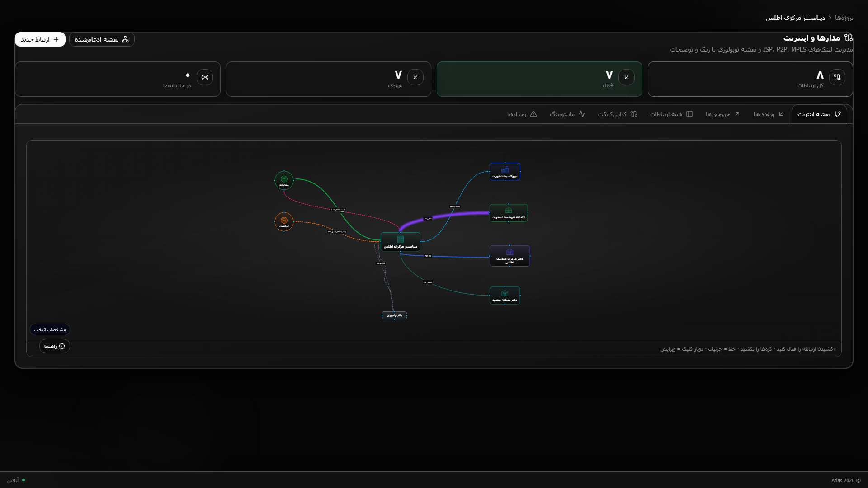Select the دفتر مرکزی هلدینگ اطلس node
The width and height of the screenshot is (868, 488).
click(x=510, y=256)
